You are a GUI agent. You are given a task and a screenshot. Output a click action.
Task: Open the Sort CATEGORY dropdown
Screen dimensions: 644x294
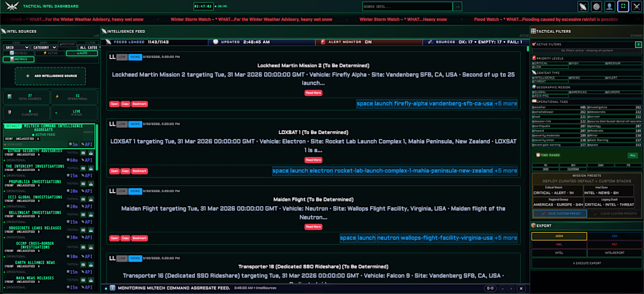[x=44, y=47]
